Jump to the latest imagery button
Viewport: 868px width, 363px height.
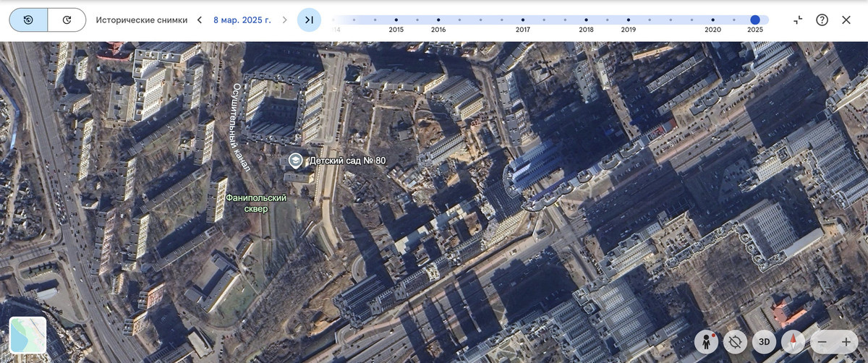309,20
